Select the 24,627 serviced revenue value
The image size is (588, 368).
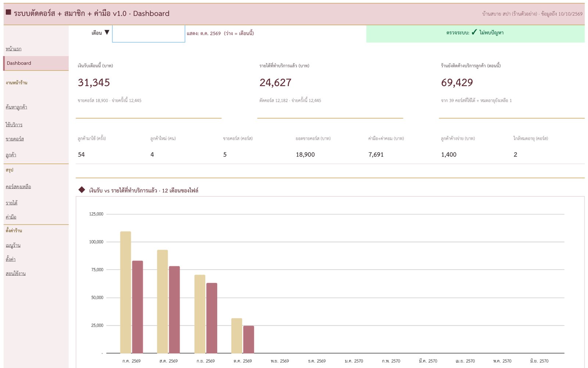[275, 82]
